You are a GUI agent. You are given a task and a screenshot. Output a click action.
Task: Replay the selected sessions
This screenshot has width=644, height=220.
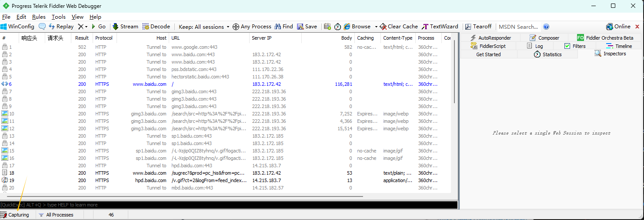(61, 27)
